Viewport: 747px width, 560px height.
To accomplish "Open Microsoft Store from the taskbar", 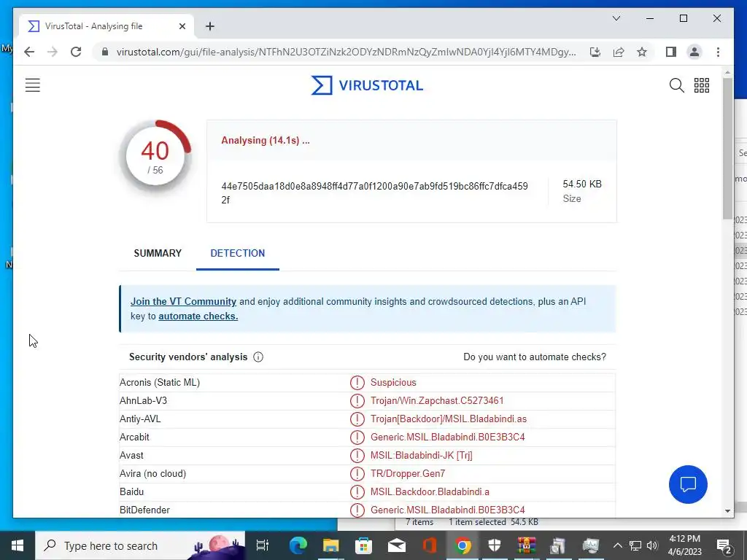I will (363, 545).
